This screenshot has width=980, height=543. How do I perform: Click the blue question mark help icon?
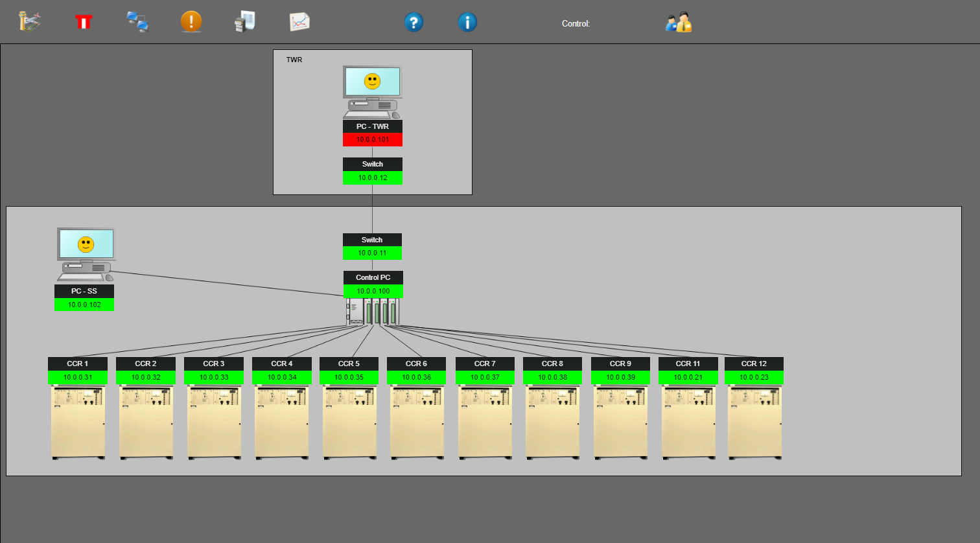[x=414, y=23]
